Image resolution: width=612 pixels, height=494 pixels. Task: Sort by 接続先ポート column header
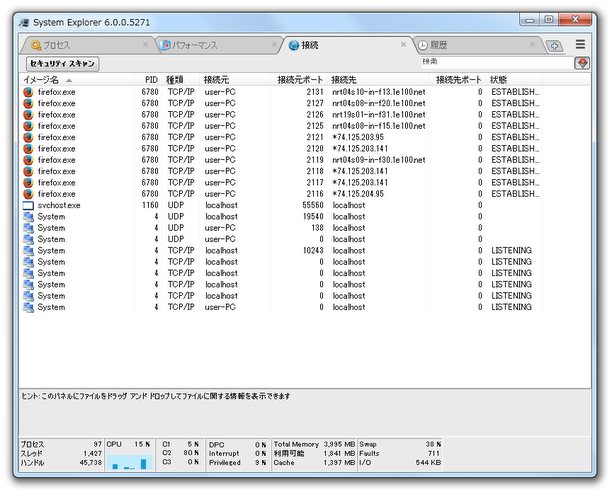pyautogui.click(x=457, y=80)
